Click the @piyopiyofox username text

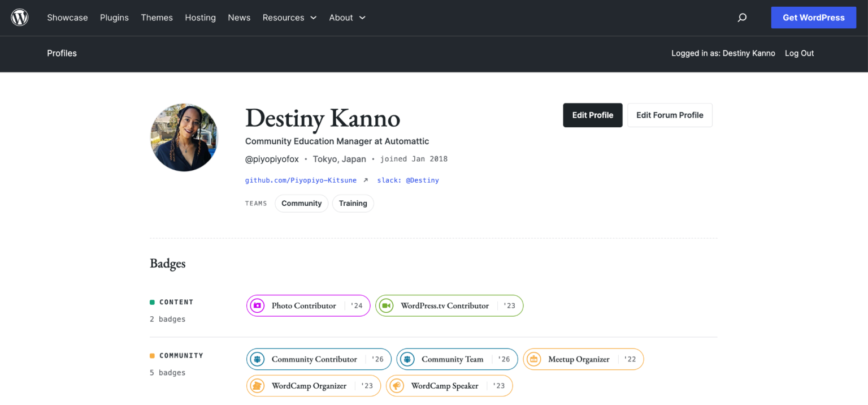tap(272, 159)
